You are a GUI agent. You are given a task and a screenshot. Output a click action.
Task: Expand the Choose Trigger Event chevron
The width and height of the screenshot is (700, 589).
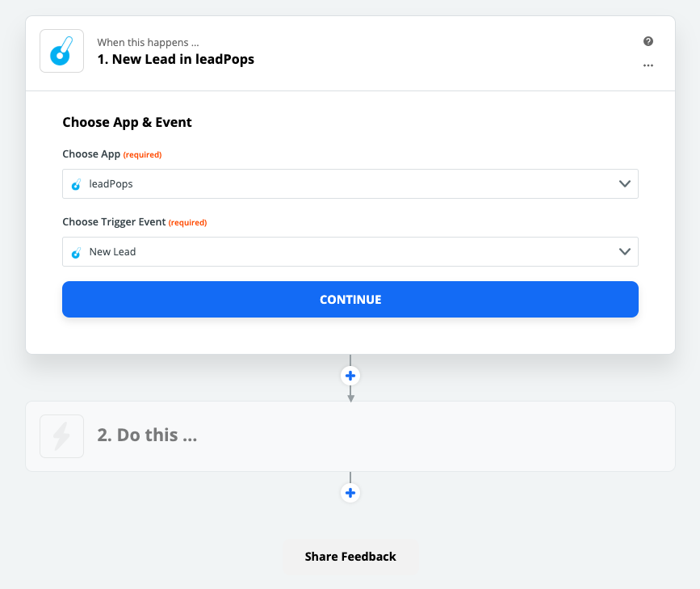[625, 251]
